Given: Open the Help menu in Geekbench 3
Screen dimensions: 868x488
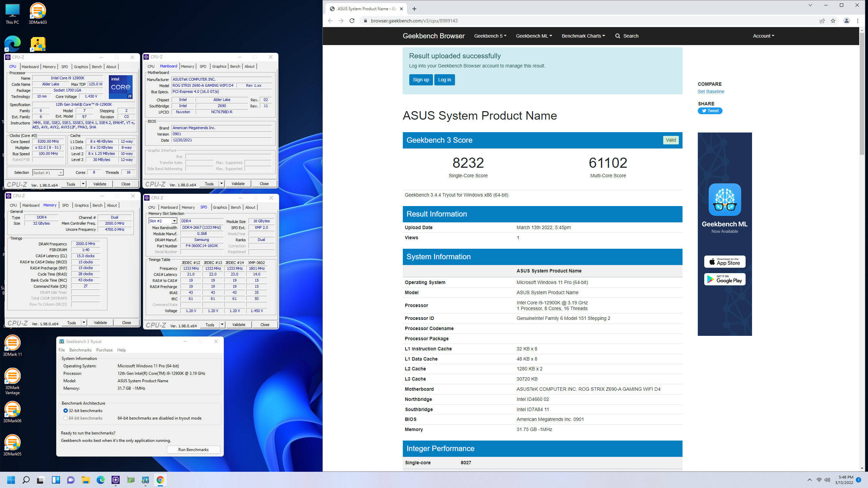Looking at the screenshot, I should click(x=121, y=350).
